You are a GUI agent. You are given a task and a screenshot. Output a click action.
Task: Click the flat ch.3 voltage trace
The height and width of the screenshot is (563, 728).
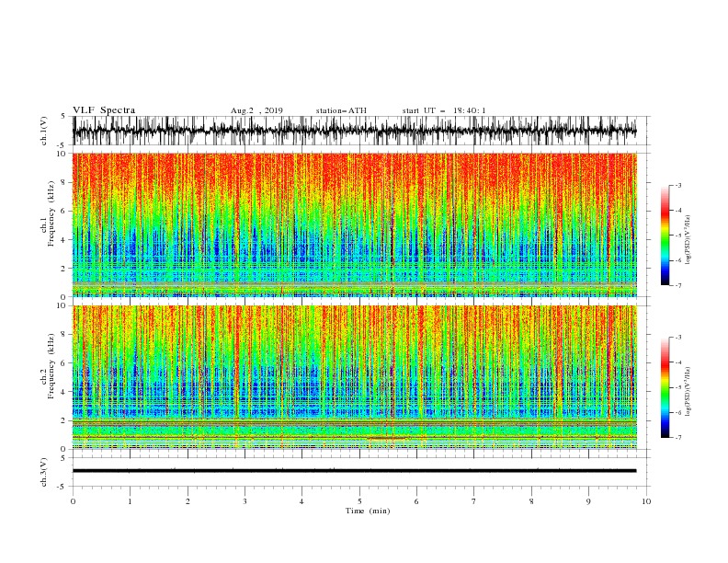pyautogui.click(x=354, y=471)
